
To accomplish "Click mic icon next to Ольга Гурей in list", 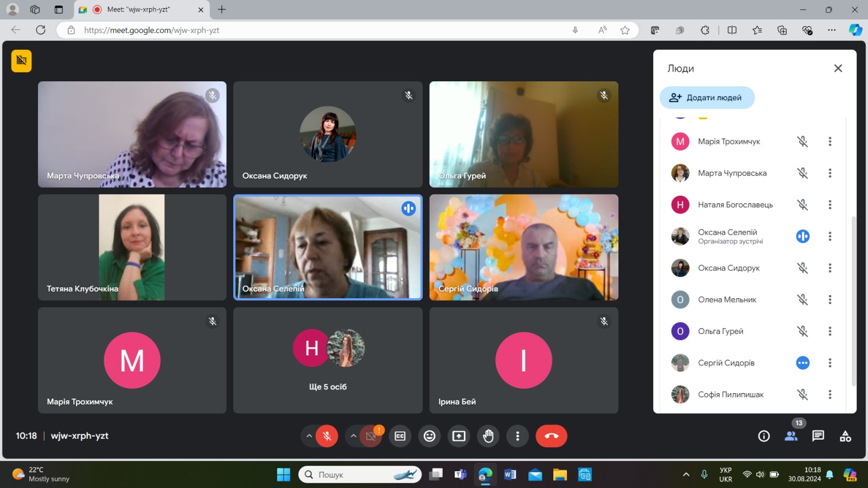I will point(802,331).
